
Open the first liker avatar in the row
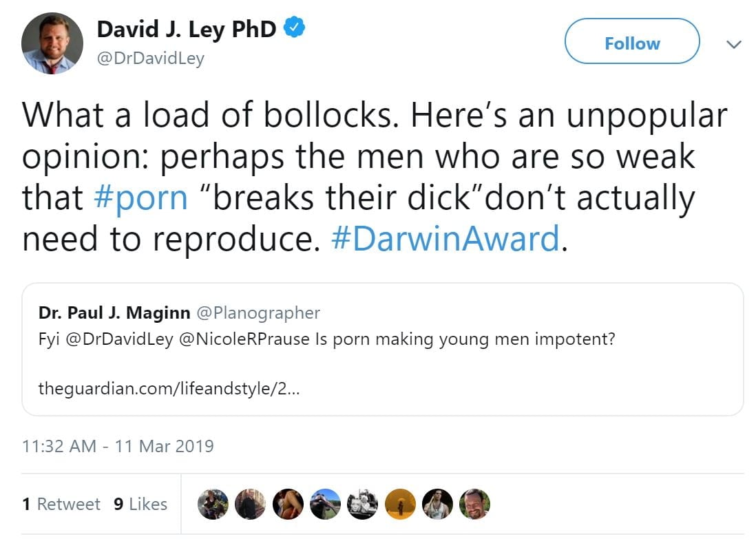(213, 504)
